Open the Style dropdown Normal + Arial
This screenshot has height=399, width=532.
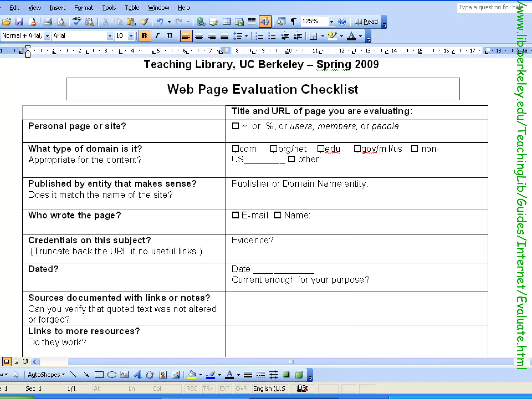[47, 36]
